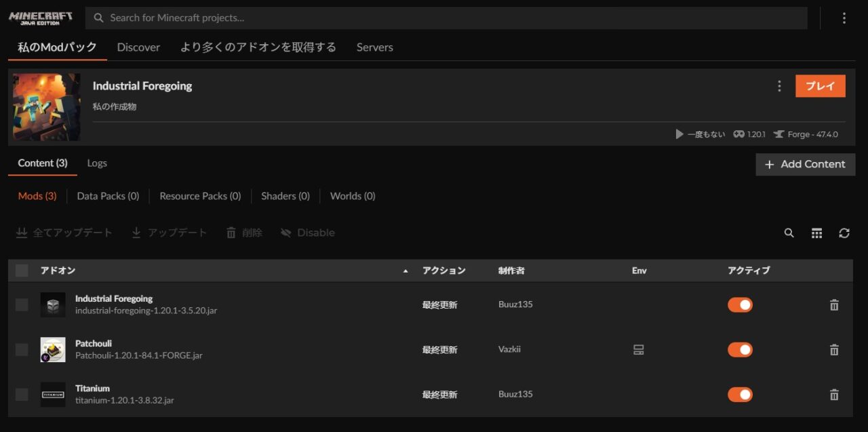Click the 全てアップデート button

pyautogui.click(x=64, y=233)
